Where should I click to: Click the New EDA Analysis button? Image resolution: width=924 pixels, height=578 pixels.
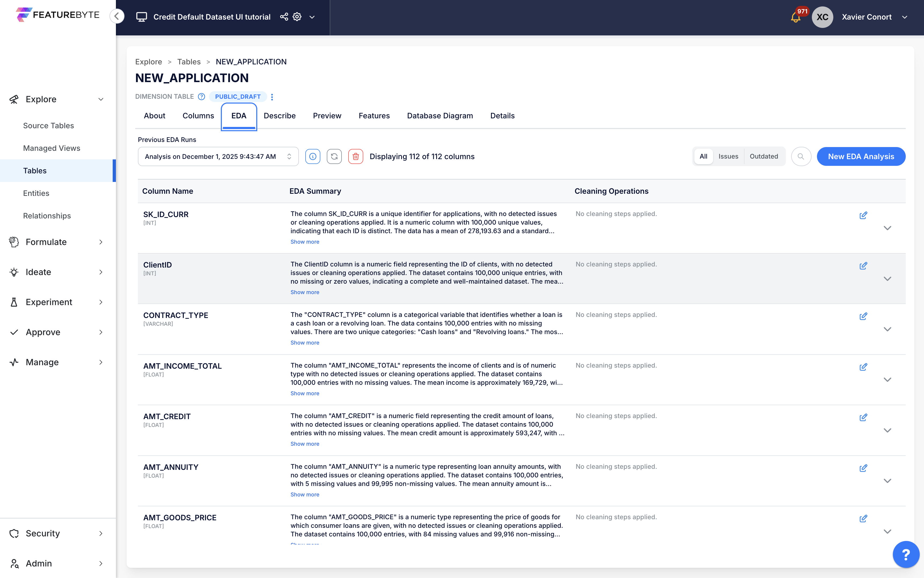[x=861, y=156]
